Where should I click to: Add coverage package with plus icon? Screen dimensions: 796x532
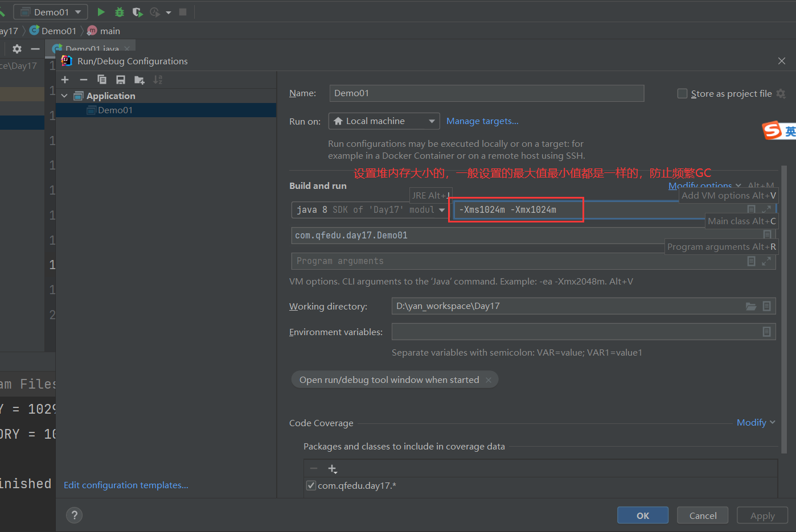pyautogui.click(x=333, y=469)
